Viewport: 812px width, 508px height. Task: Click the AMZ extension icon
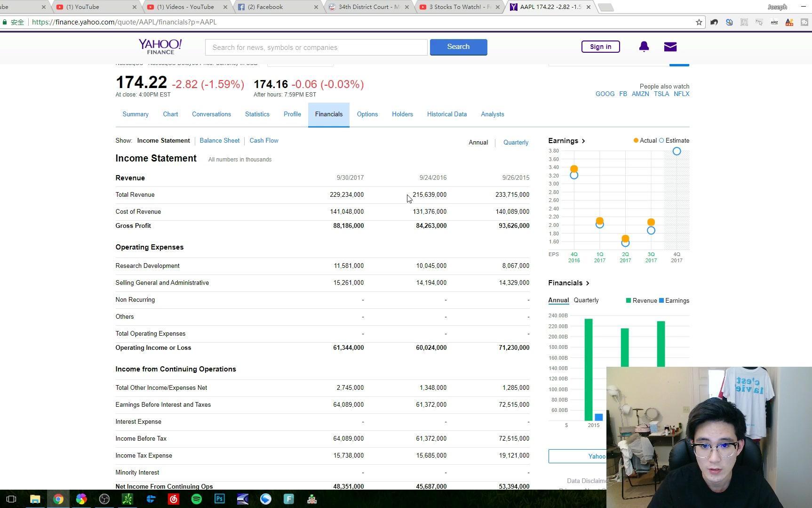pyautogui.click(x=774, y=22)
